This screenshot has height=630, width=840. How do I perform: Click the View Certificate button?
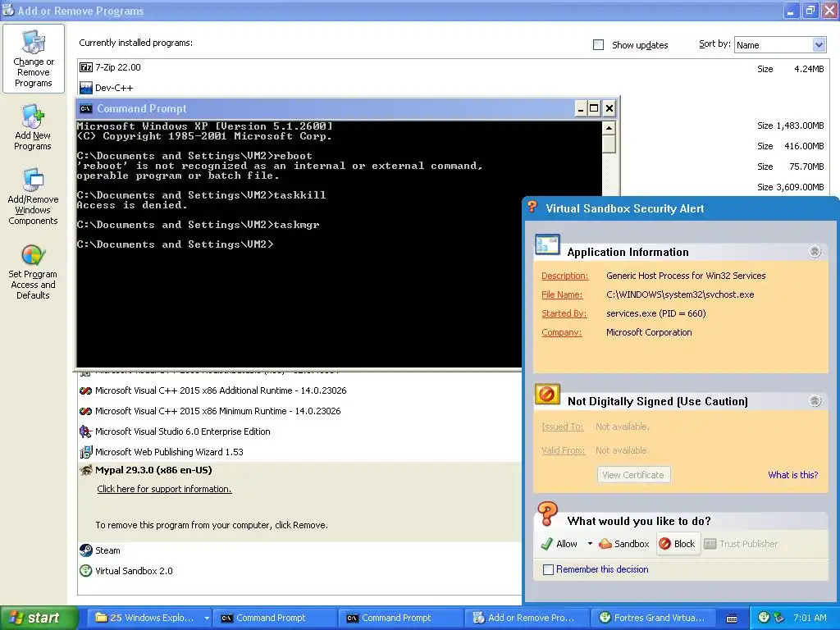coord(633,475)
